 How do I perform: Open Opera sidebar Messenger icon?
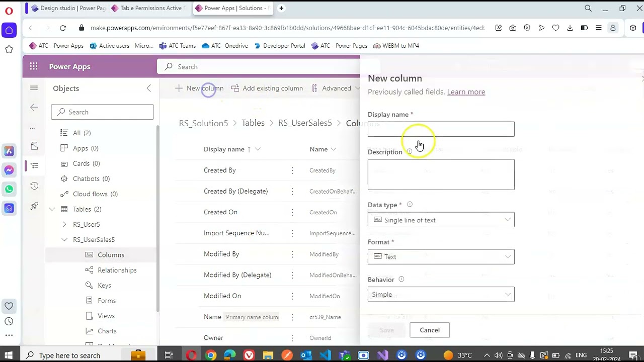(x=9, y=170)
